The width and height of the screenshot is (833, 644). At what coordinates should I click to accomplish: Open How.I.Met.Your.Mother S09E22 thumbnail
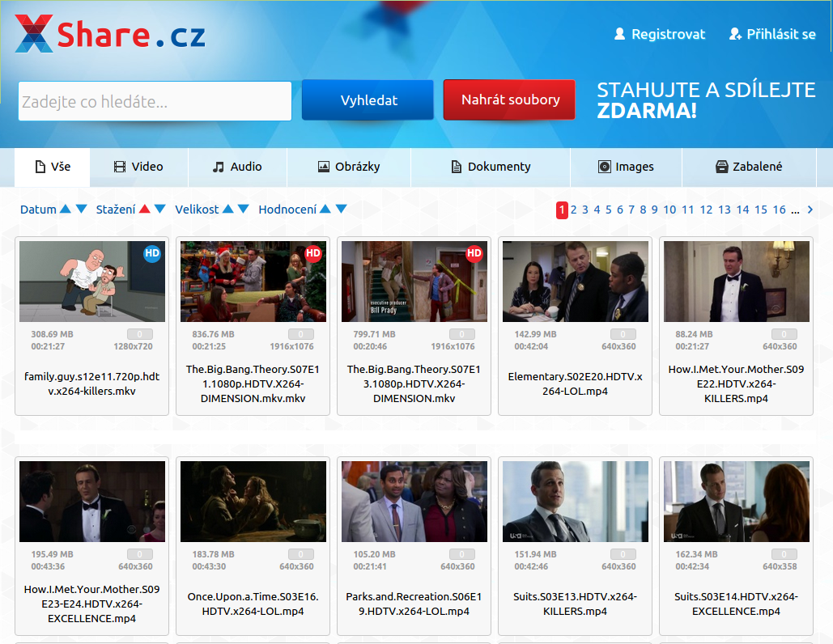click(737, 282)
